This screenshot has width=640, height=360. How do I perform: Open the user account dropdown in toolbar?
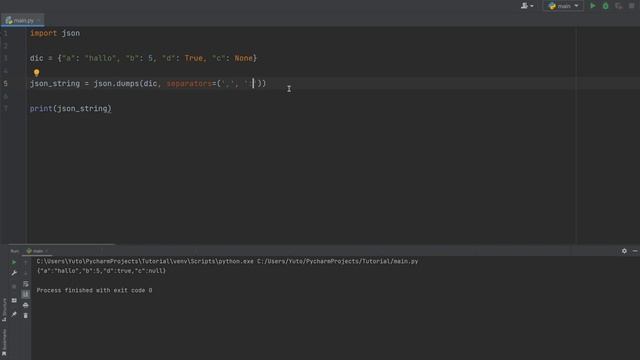tap(527, 6)
